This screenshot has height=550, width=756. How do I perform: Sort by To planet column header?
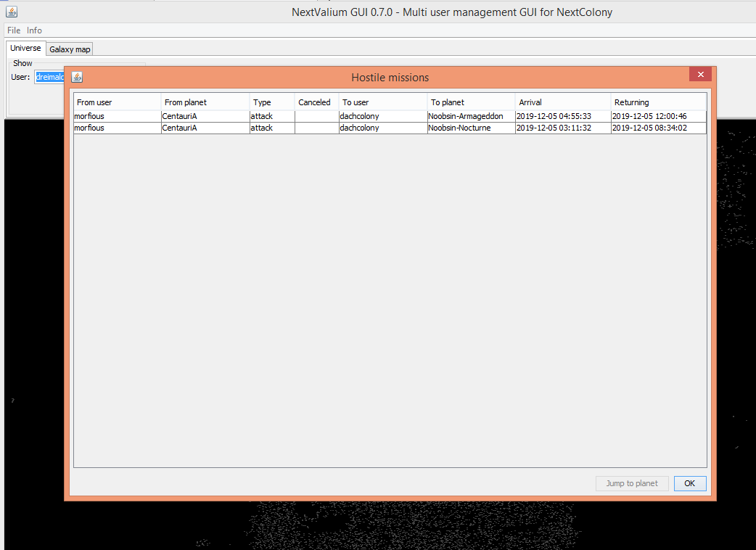(x=471, y=102)
